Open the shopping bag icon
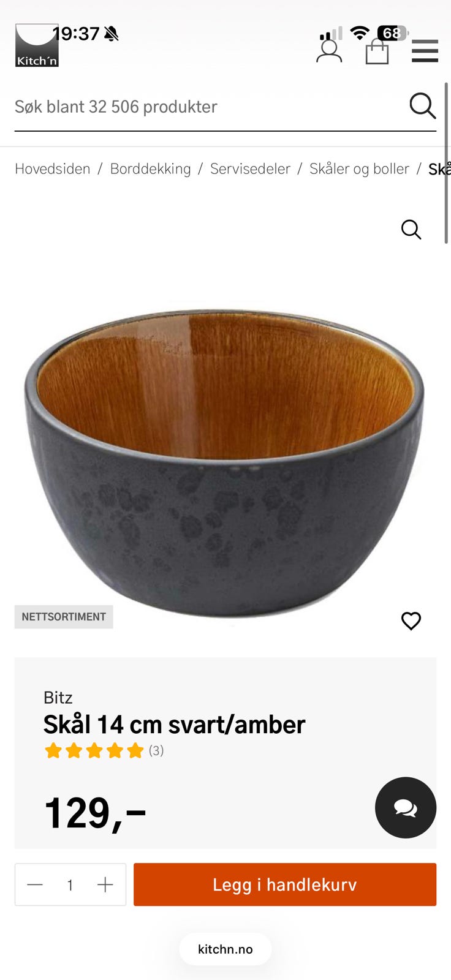451x980 pixels. (x=377, y=51)
